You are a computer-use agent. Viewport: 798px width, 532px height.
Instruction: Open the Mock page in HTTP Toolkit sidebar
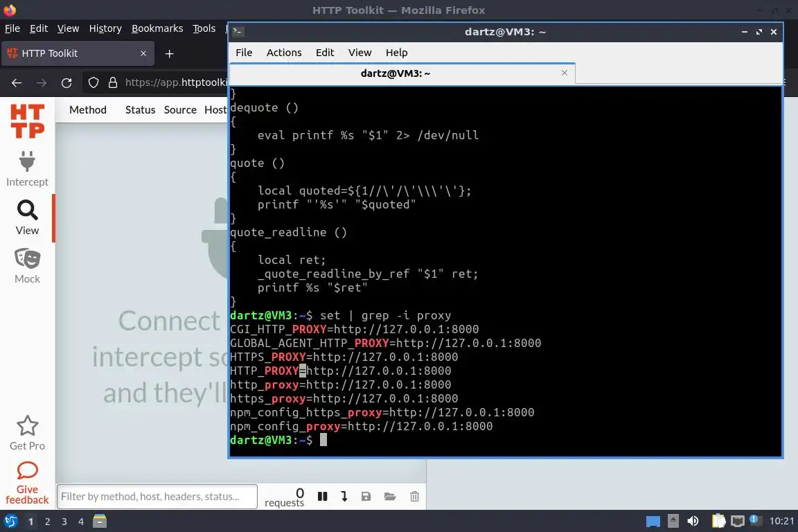(27, 266)
